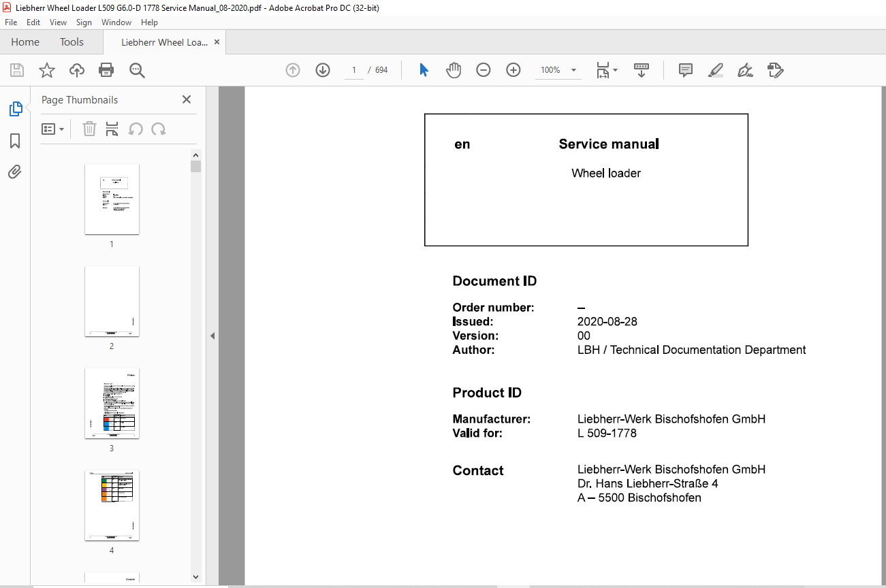Zoom out with minus button
The height and width of the screenshot is (588, 886).
pyautogui.click(x=484, y=70)
